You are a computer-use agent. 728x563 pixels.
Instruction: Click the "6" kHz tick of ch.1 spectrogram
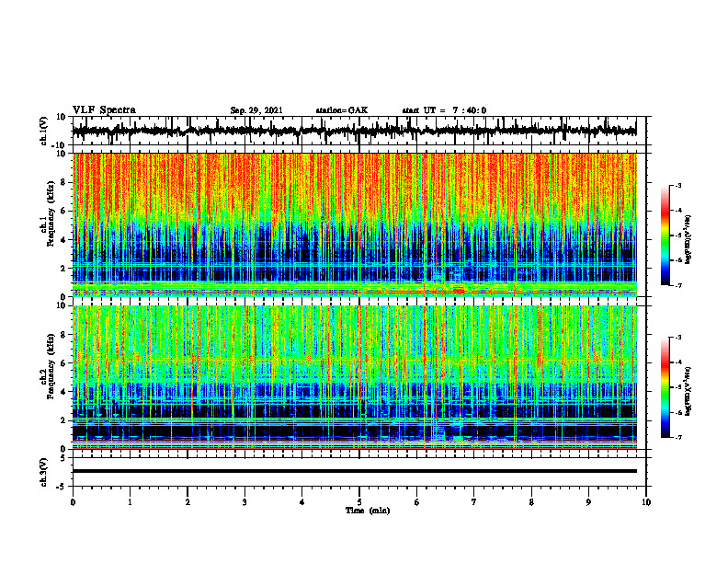point(63,212)
